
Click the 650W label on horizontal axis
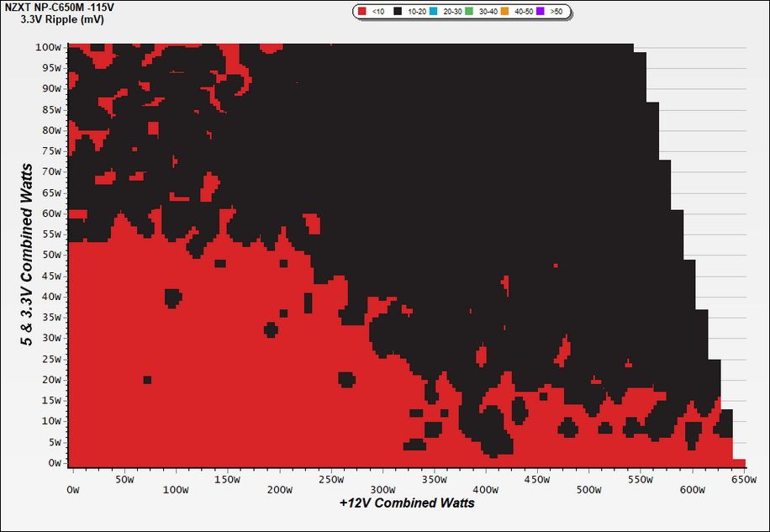click(744, 480)
